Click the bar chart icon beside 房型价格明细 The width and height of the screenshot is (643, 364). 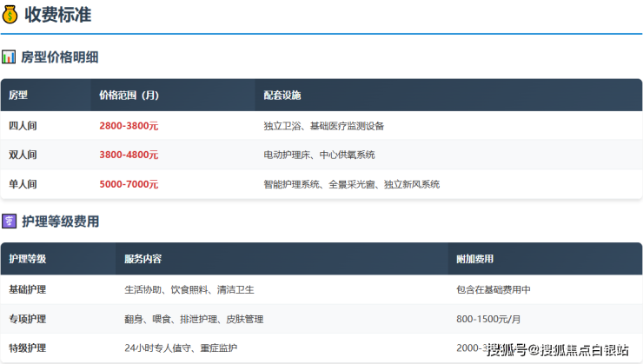(x=9, y=57)
